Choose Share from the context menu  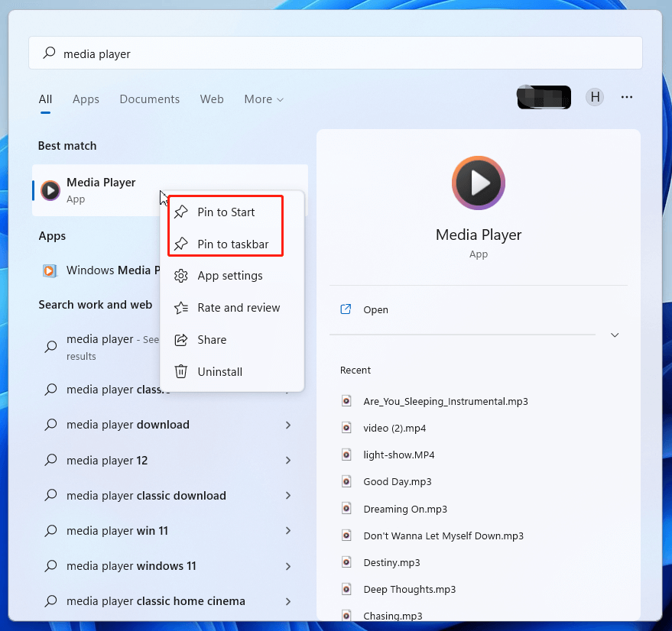click(x=232, y=340)
